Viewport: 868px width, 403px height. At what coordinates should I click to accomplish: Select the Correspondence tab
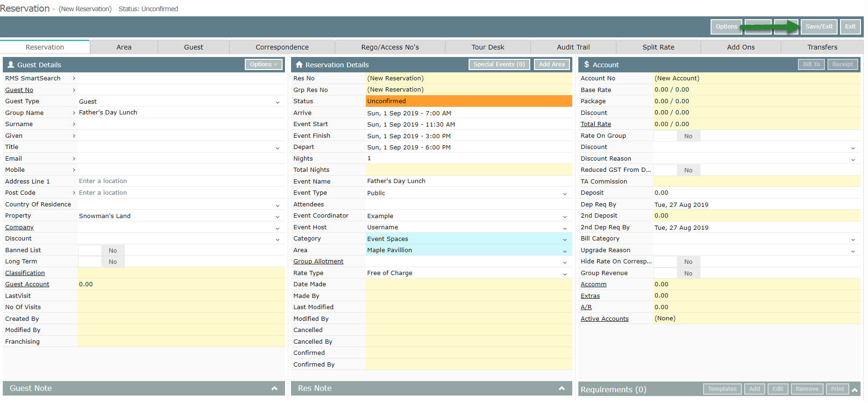click(x=282, y=47)
